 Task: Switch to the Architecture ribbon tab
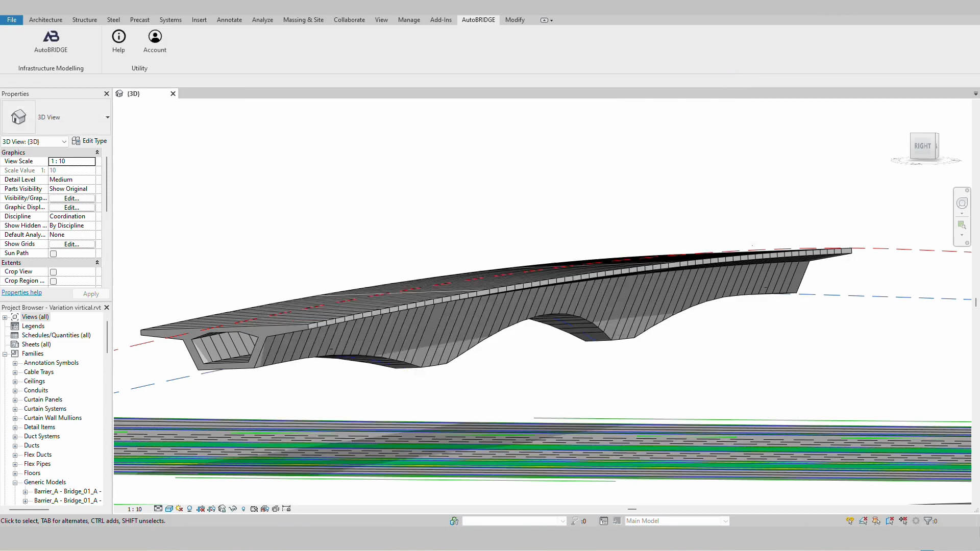45,20
